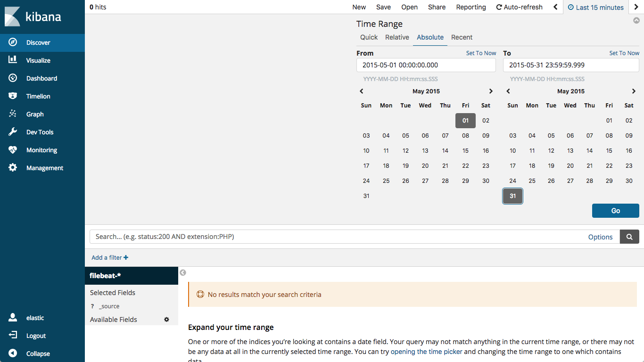Click the Available Fields heading

[x=114, y=320]
